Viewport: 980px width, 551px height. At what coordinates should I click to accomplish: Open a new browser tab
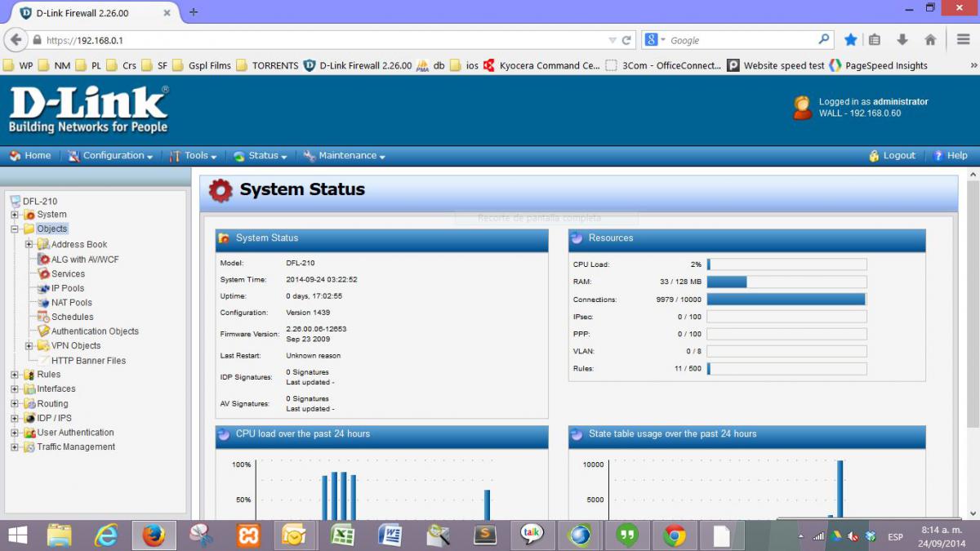pos(194,12)
